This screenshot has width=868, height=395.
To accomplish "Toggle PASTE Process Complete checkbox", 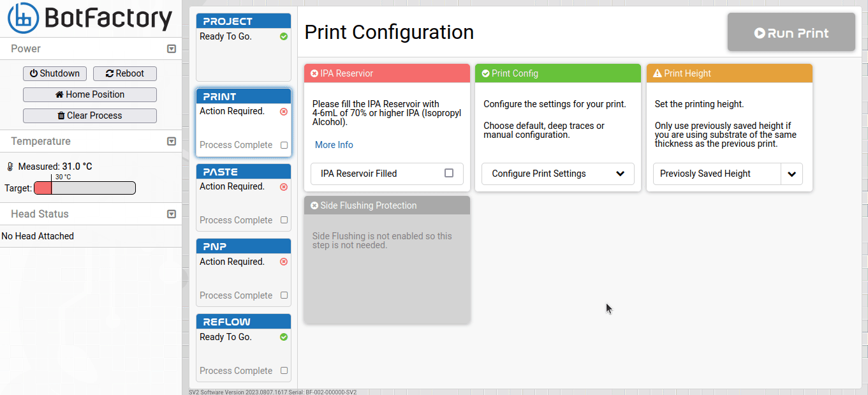I will click(284, 220).
